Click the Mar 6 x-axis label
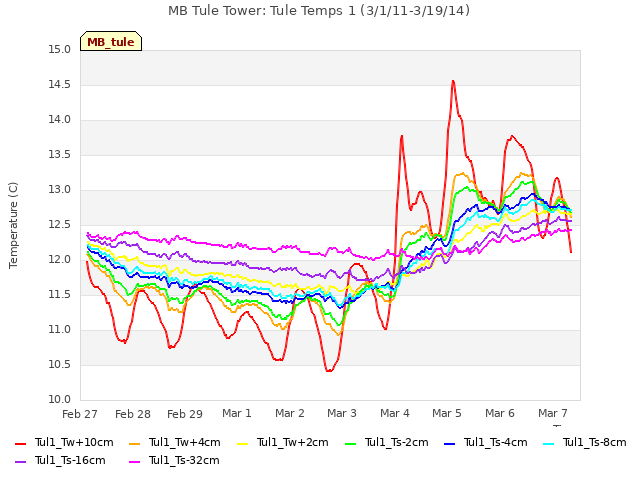This screenshot has width=640, height=480. point(500,413)
